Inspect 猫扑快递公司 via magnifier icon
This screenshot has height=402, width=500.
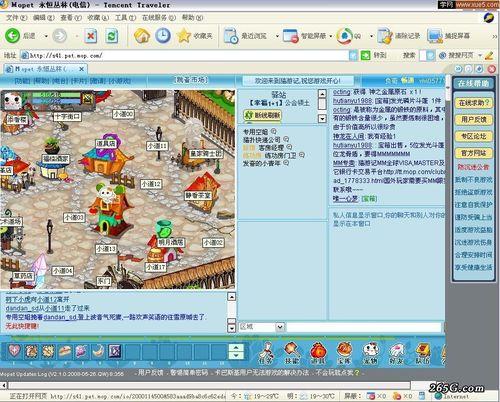(x=286, y=139)
